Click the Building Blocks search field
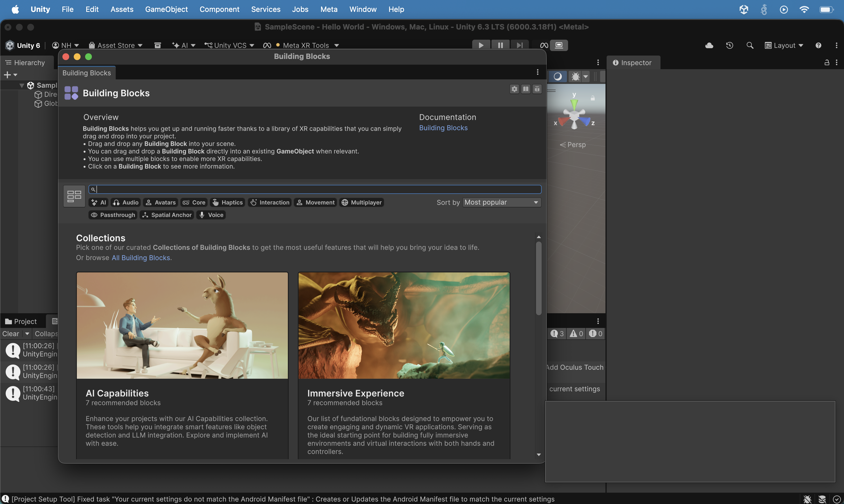The image size is (844, 504). pyautogui.click(x=315, y=189)
